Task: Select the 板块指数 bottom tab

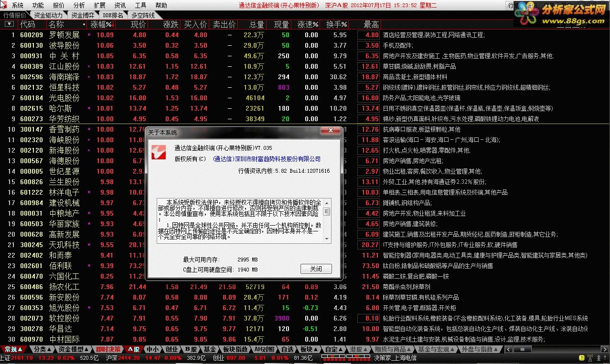Action: pyautogui.click(x=235, y=350)
